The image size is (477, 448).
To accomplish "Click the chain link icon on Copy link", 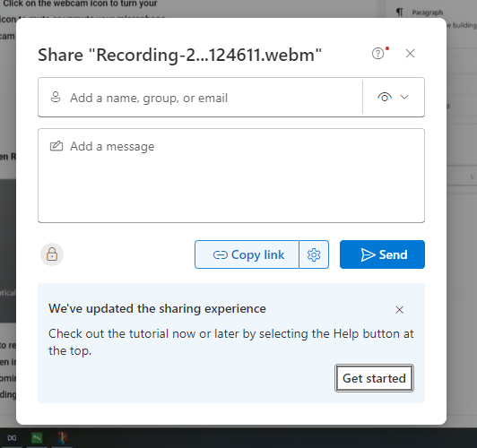I will pos(220,255).
